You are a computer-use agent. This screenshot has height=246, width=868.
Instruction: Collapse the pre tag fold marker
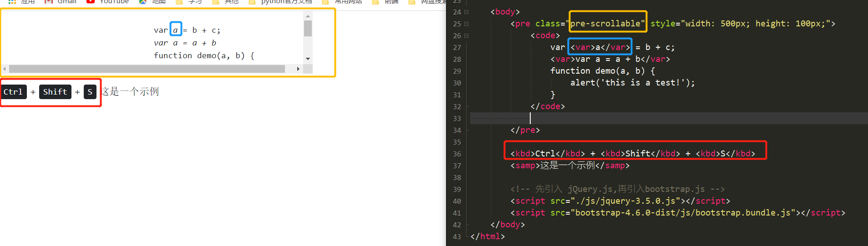466,24
